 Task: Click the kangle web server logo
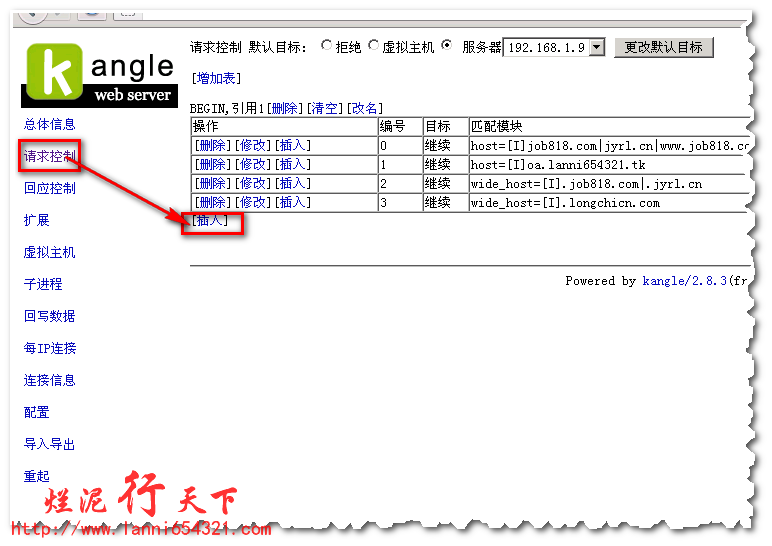click(x=99, y=74)
